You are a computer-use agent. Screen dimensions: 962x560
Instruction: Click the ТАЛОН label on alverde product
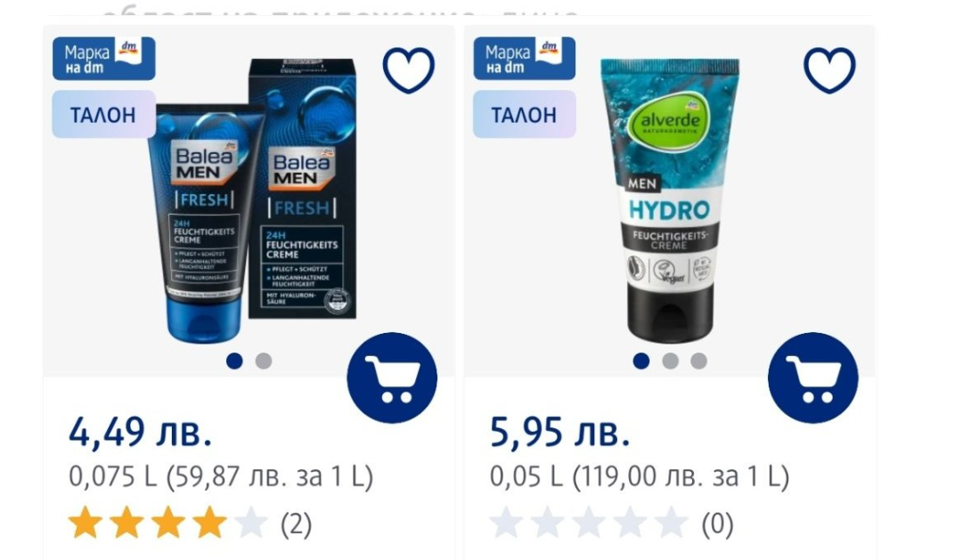tap(525, 114)
